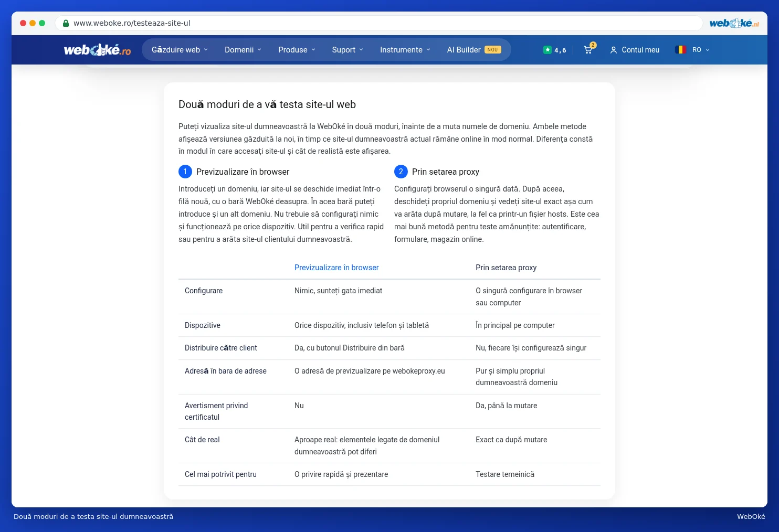The height and width of the screenshot is (532, 779).
Task: Expand the Instrumente menu
Action: tap(405, 50)
